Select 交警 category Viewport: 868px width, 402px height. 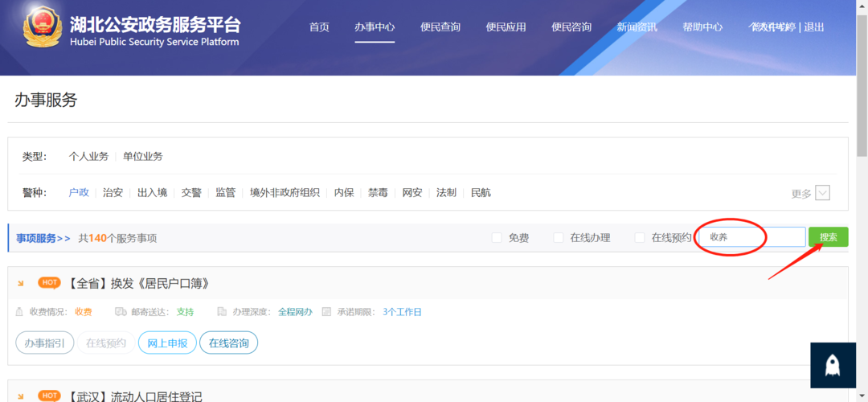[x=191, y=193]
